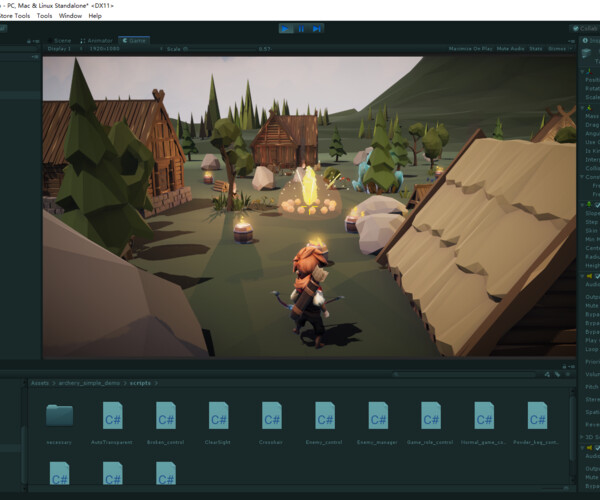The height and width of the screenshot is (500, 600).
Task: Advance one frame with the Step button
Action: click(x=316, y=29)
